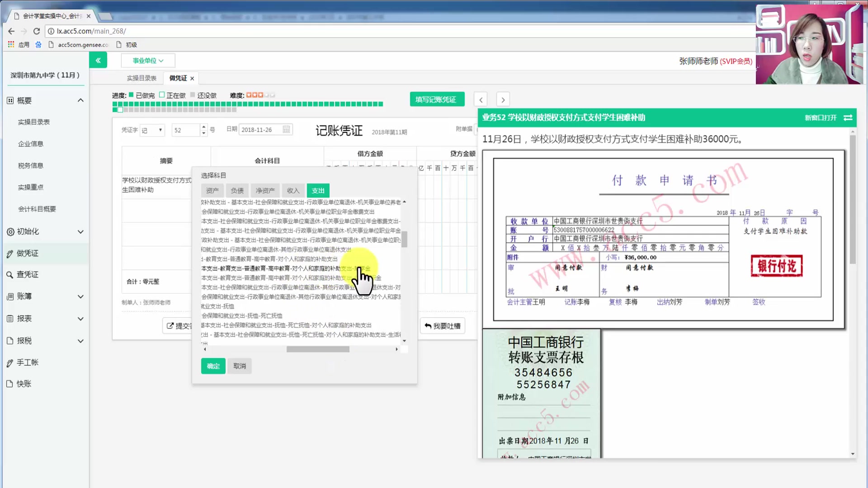Select the 手工帐 manual bookkeeping icon
The width and height of the screenshot is (868, 488).
[x=10, y=362]
